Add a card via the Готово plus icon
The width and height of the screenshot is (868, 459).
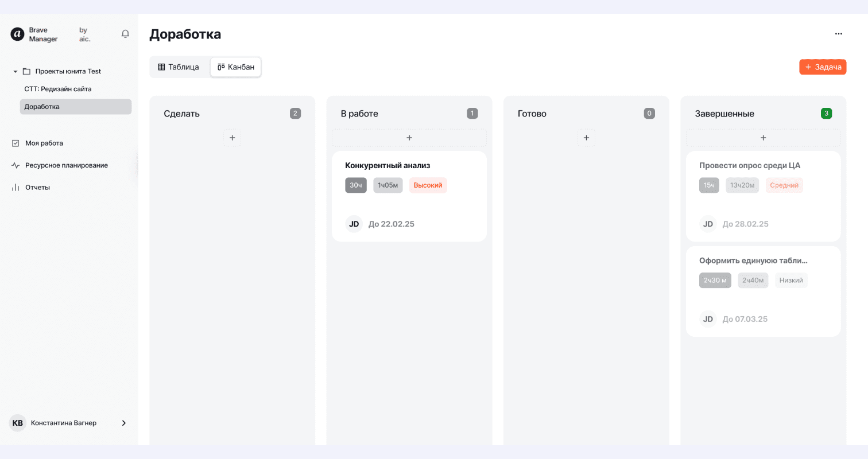(x=586, y=138)
